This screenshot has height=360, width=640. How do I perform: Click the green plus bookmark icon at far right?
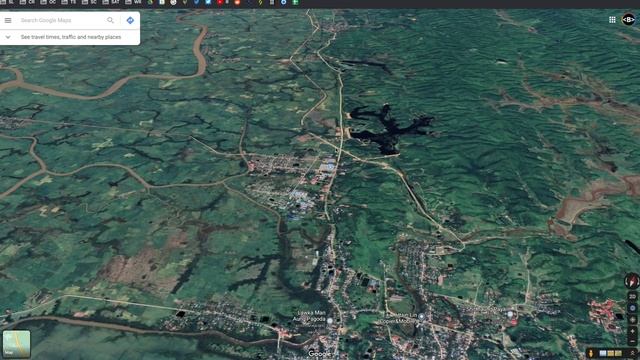point(296,2)
